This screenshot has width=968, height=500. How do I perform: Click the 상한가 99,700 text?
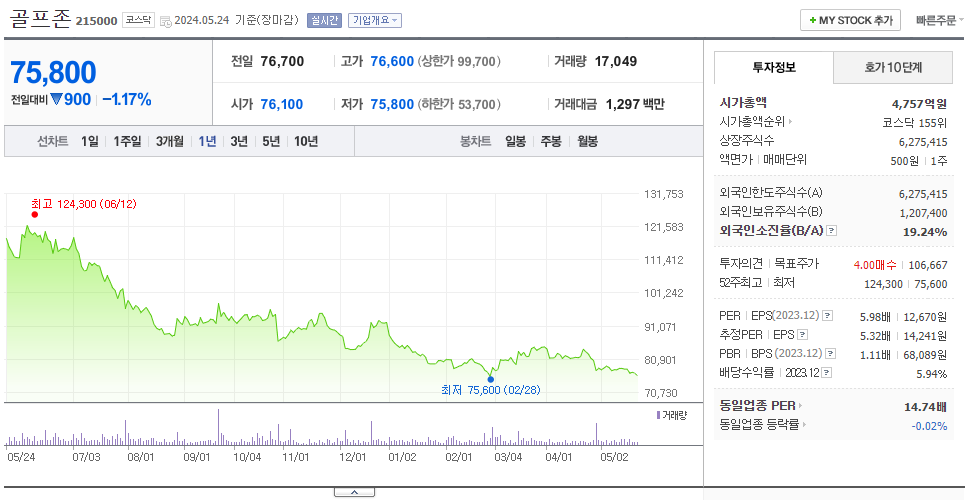click(x=459, y=61)
